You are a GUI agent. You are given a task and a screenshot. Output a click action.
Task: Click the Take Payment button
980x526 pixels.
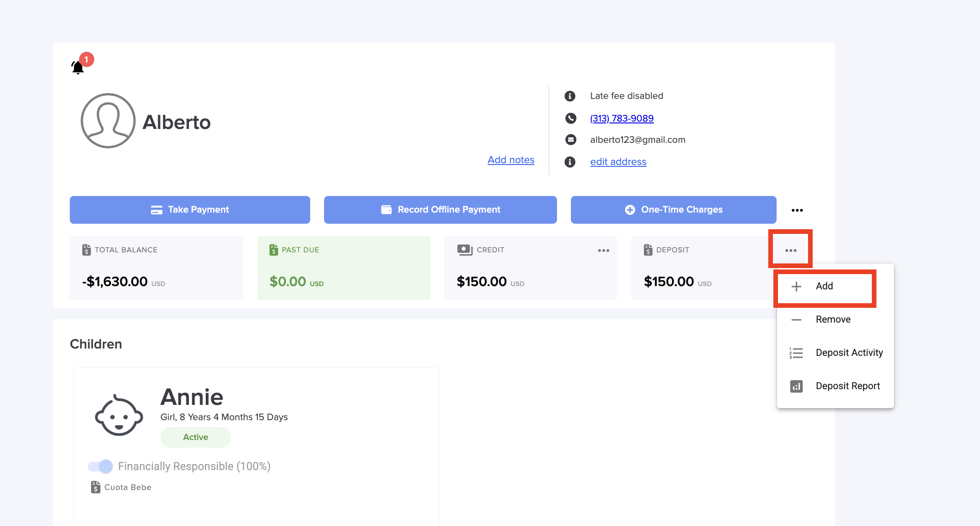pos(190,210)
